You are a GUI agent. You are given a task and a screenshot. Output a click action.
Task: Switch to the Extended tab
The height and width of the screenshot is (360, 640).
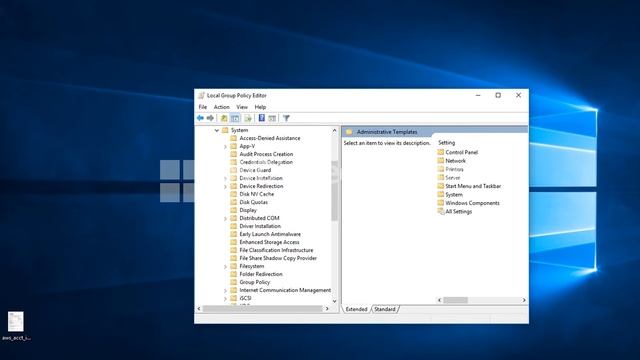click(x=356, y=309)
